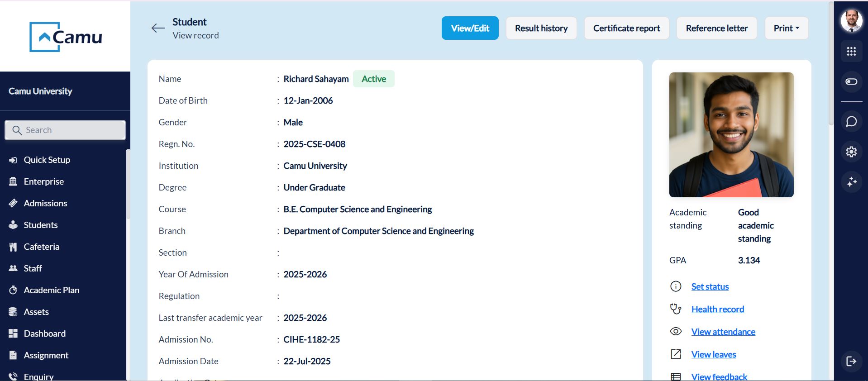
Task: Open Academic Plan in the sidebar
Action: tap(51, 290)
